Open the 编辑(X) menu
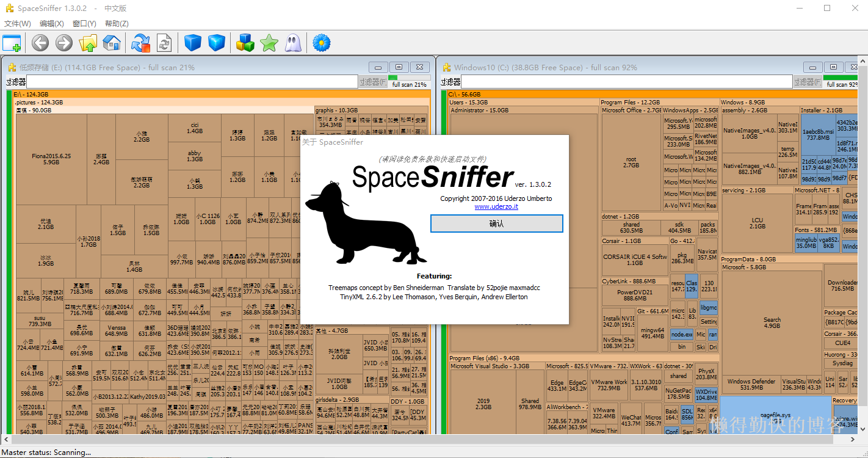 [52, 24]
